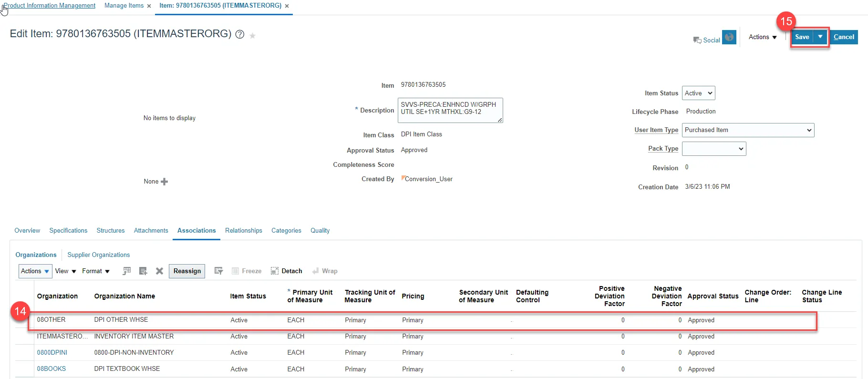
Task: Click the DPI Item Class value
Action: [421, 134]
